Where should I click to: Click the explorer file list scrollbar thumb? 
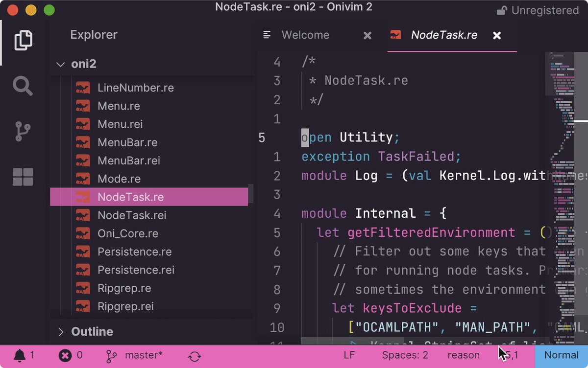(x=251, y=193)
